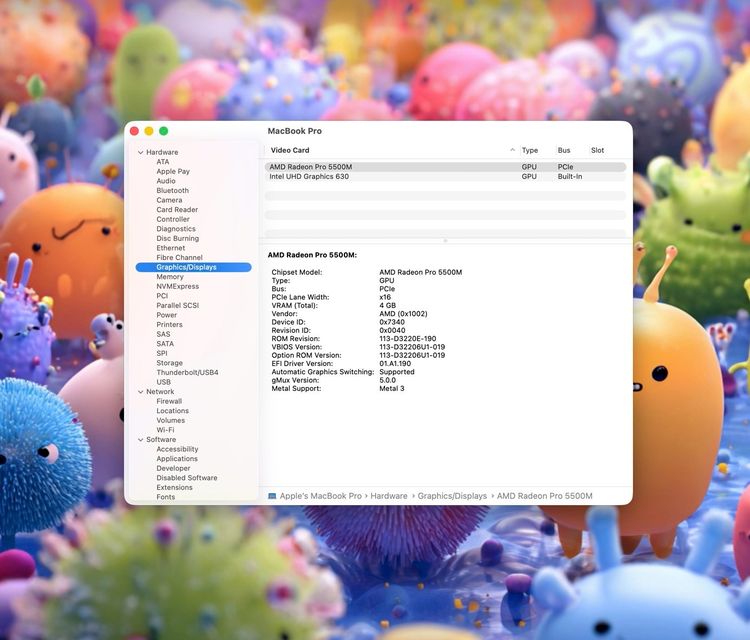Screen dimensions: 750x640
Task: Click the Device ID value 0x7340
Action: click(x=392, y=322)
